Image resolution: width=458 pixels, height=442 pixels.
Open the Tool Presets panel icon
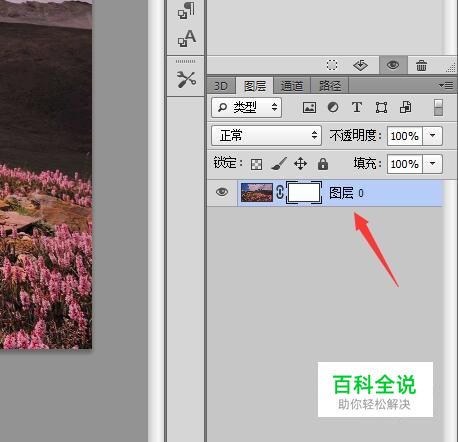186,79
